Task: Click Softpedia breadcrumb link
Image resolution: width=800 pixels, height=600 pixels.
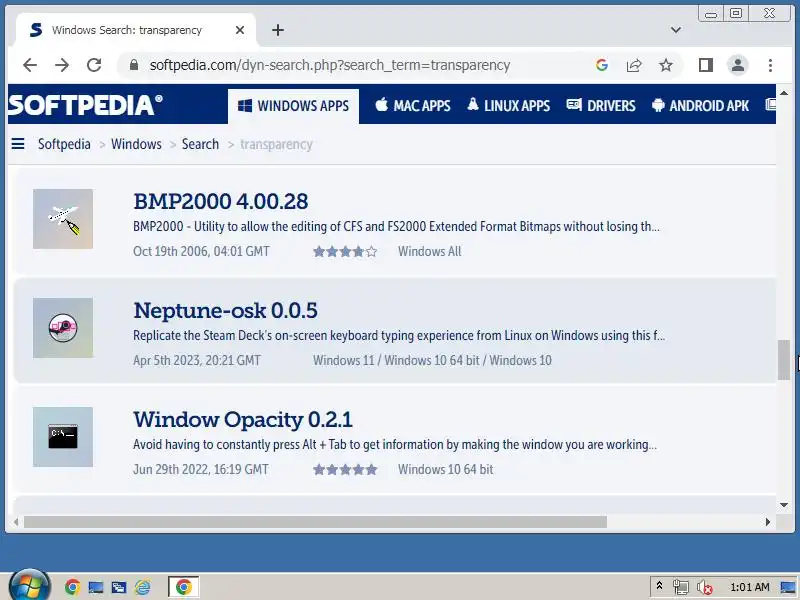Action: [x=64, y=144]
